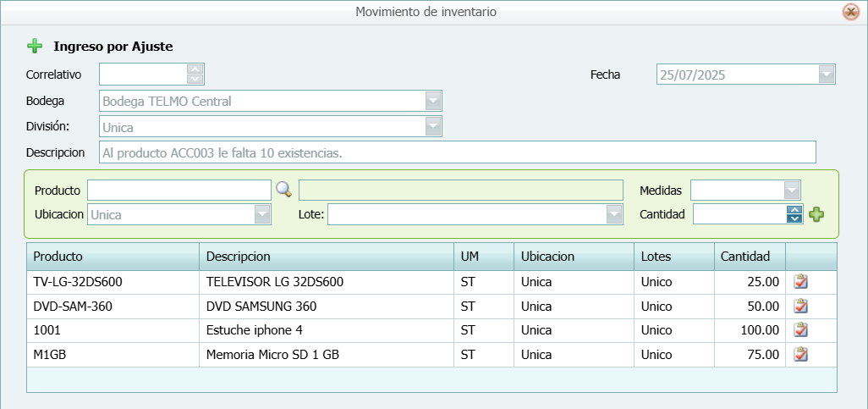Click the green add item plus icon

(x=816, y=215)
